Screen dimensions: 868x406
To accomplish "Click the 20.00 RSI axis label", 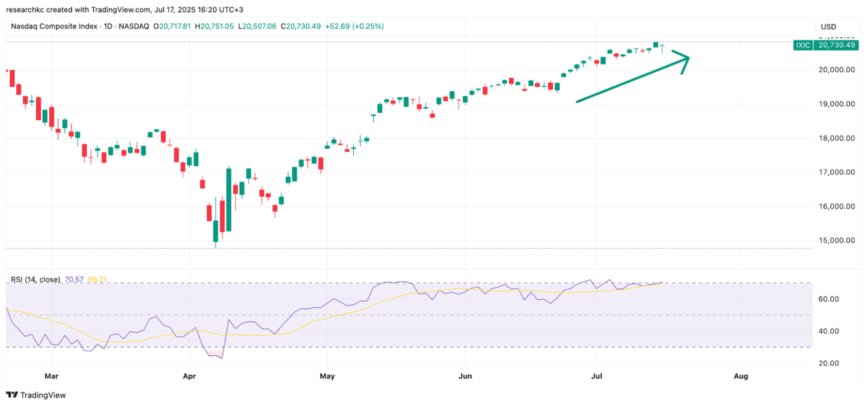I will 829,363.
